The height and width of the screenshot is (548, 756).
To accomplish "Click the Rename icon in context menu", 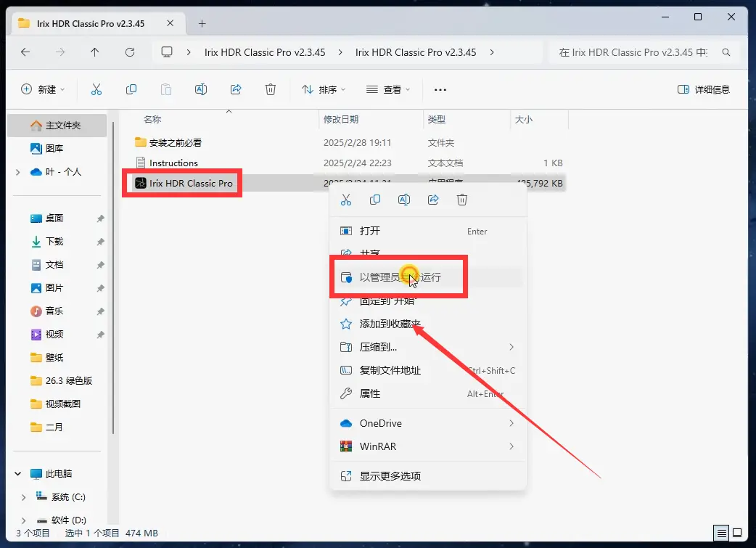I will pyautogui.click(x=404, y=200).
